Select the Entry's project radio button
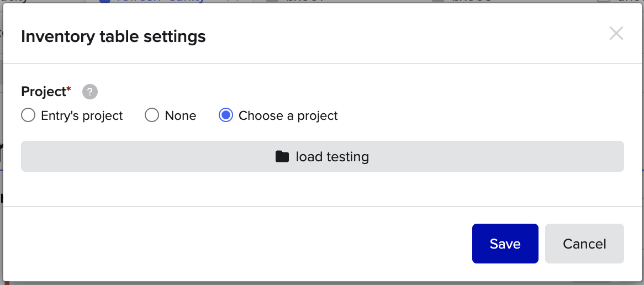 pos(28,115)
